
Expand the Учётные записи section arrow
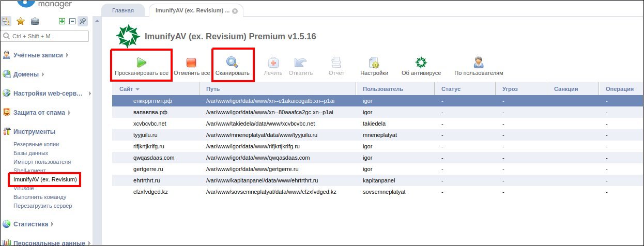(67, 55)
